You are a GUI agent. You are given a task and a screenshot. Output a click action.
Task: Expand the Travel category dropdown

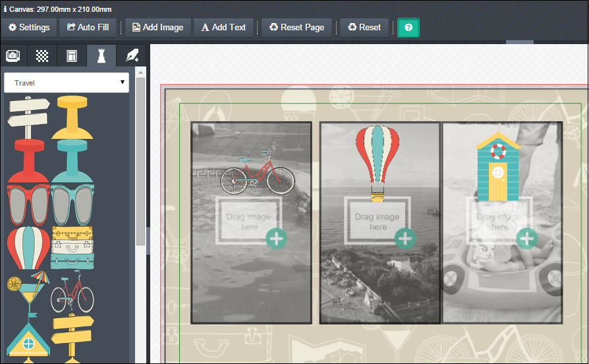click(67, 83)
